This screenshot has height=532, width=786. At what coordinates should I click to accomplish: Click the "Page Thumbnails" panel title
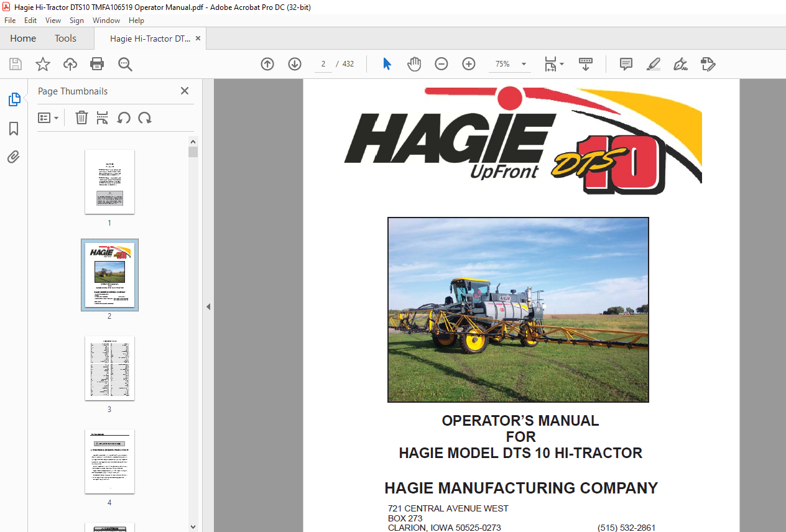point(73,91)
